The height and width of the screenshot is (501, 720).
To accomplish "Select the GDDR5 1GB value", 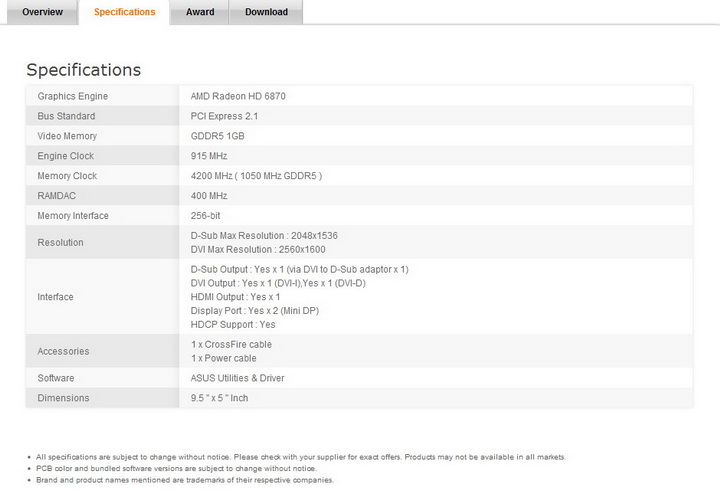I will pyautogui.click(x=217, y=136).
